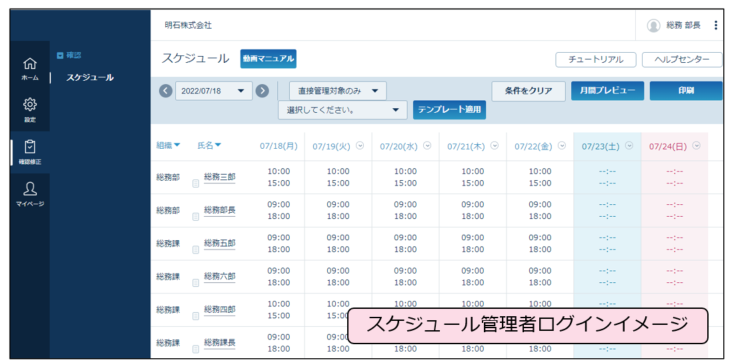Sort by 組織 column arrow
Screen dimensions: 731x363
pos(177,146)
